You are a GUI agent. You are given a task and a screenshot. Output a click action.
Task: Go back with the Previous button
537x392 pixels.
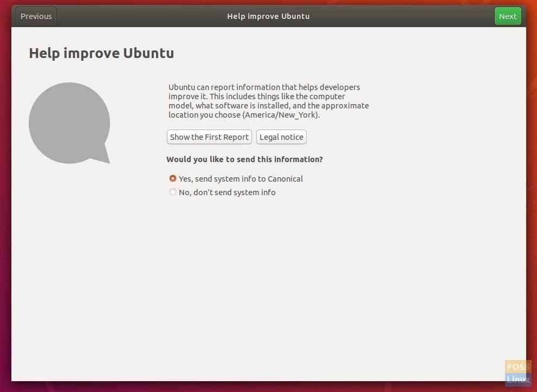coord(36,16)
